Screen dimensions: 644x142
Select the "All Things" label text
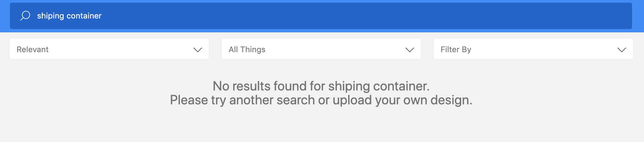tap(247, 50)
